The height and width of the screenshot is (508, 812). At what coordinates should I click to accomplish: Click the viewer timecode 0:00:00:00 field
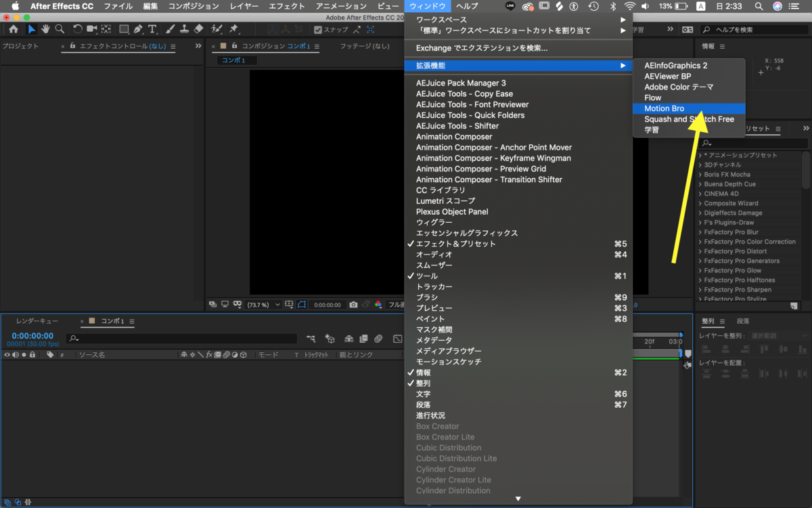[x=327, y=305]
